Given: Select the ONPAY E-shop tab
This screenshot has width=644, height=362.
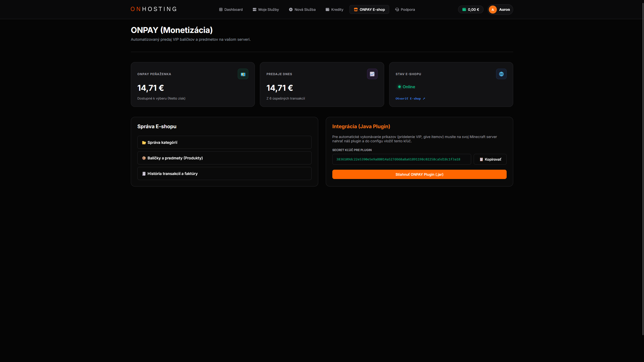Looking at the screenshot, I should 369,10.
